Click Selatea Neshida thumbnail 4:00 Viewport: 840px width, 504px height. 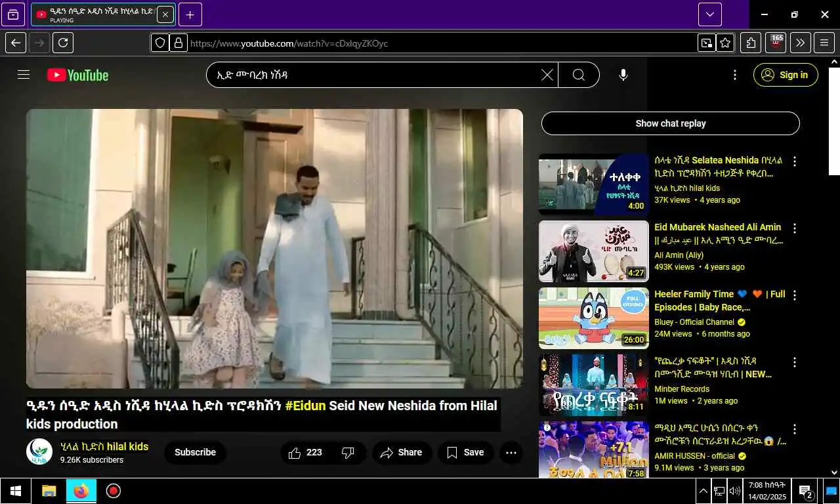[x=594, y=184]
